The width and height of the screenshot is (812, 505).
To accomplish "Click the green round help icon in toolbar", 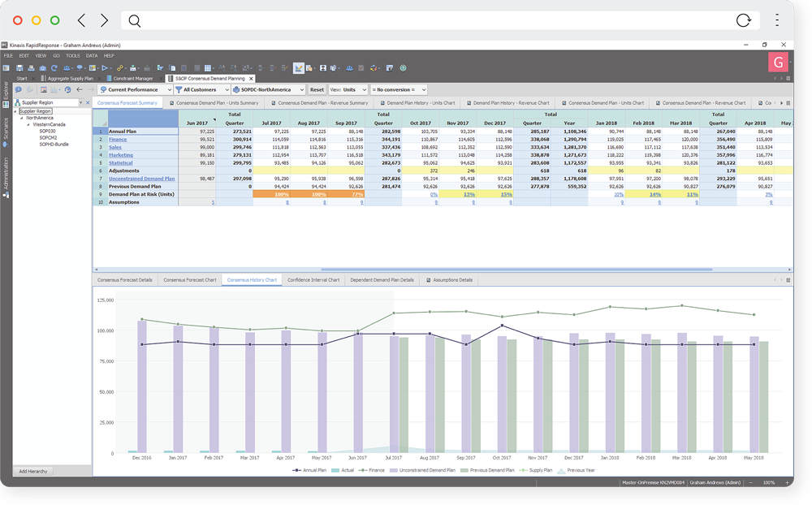I will (403, 68).
